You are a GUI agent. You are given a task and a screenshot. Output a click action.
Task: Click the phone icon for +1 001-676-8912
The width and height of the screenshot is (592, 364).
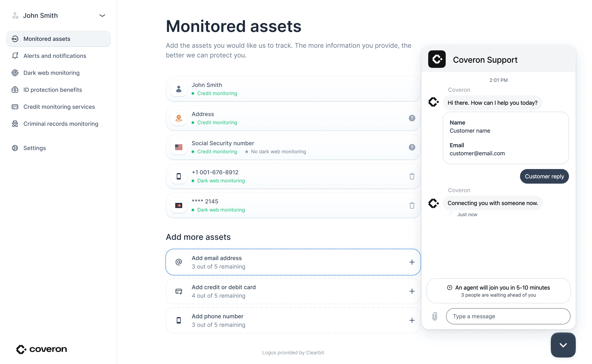coord(179,177)
